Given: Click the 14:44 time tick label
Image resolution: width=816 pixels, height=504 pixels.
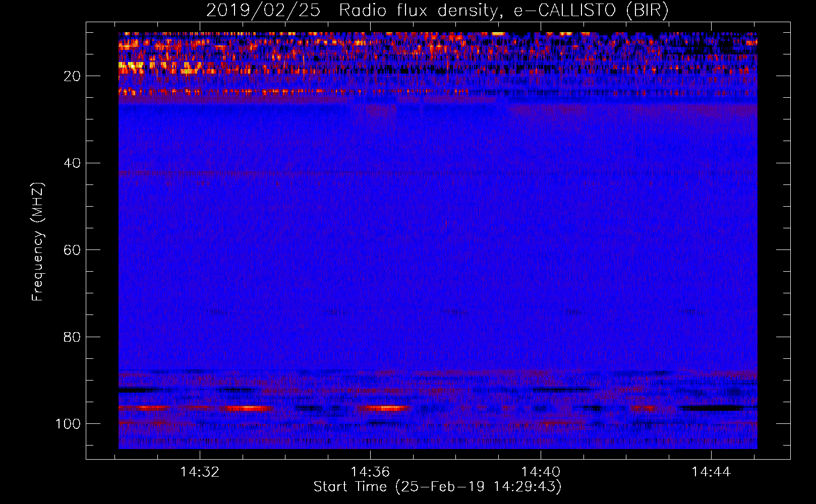Looking at the screenshot, I should click(711, 472).
